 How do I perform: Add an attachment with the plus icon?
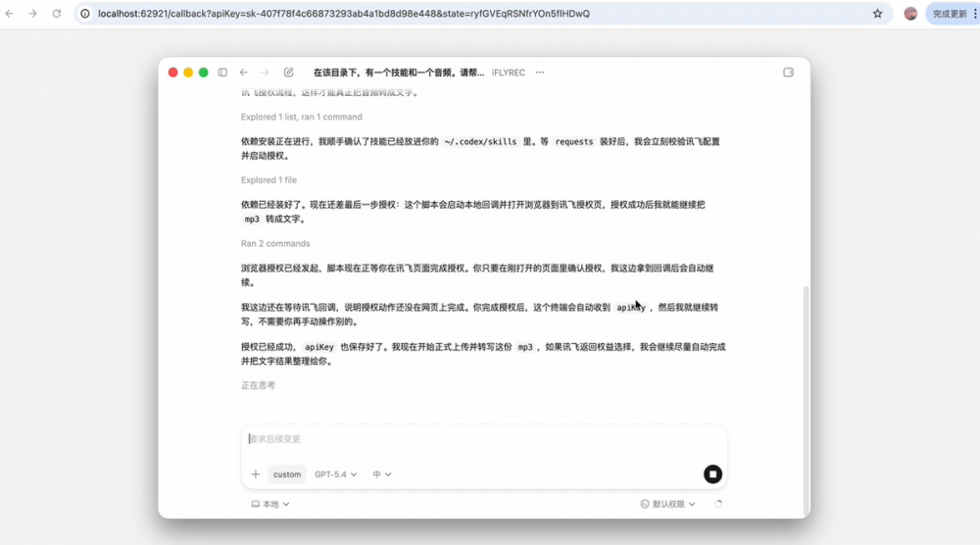tap(256, 474)
